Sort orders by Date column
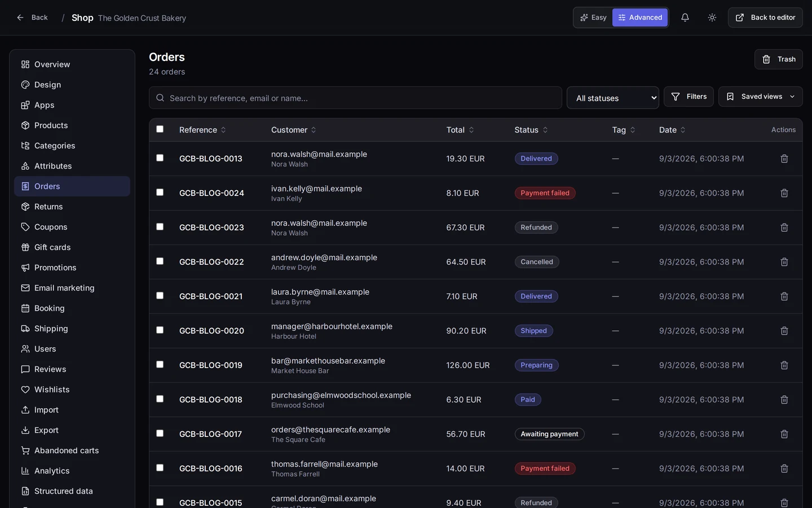812x508 pixels. [672, 130]
